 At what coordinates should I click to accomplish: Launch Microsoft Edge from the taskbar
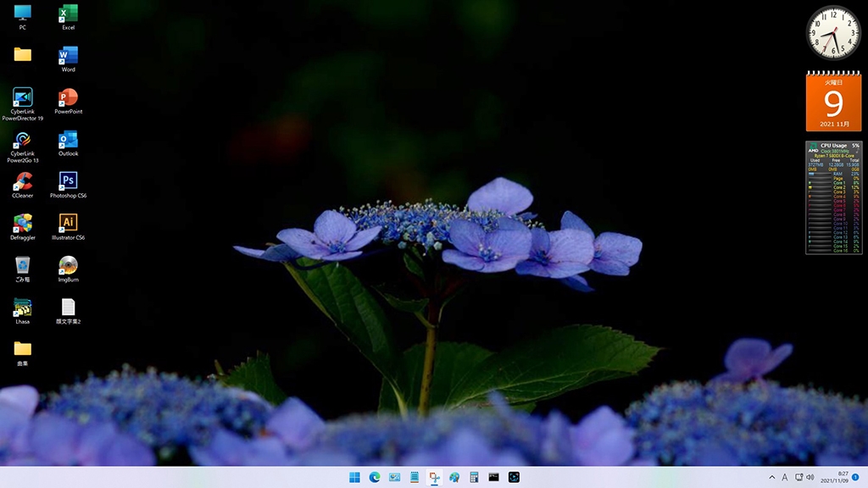pyautogui.click(x=375, y=478)
